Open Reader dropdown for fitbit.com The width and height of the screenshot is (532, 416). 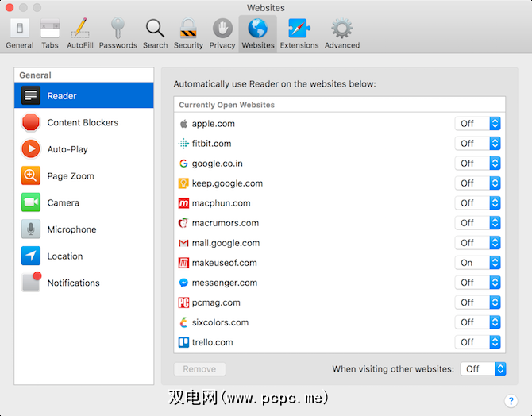(478, 144)
